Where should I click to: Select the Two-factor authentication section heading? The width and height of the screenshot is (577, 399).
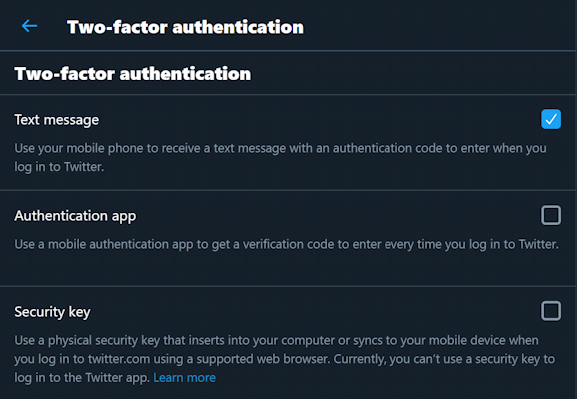tap(133, 74)
